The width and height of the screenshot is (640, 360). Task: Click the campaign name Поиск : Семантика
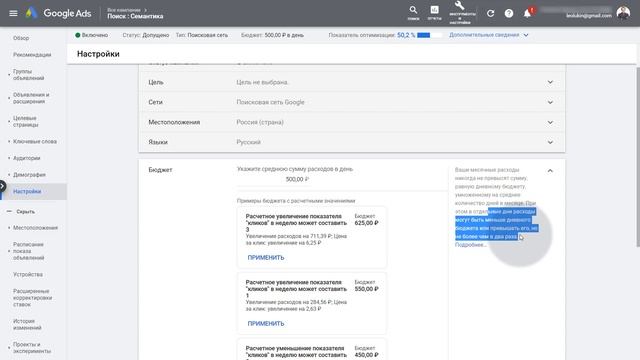click(x=135, y=16)
